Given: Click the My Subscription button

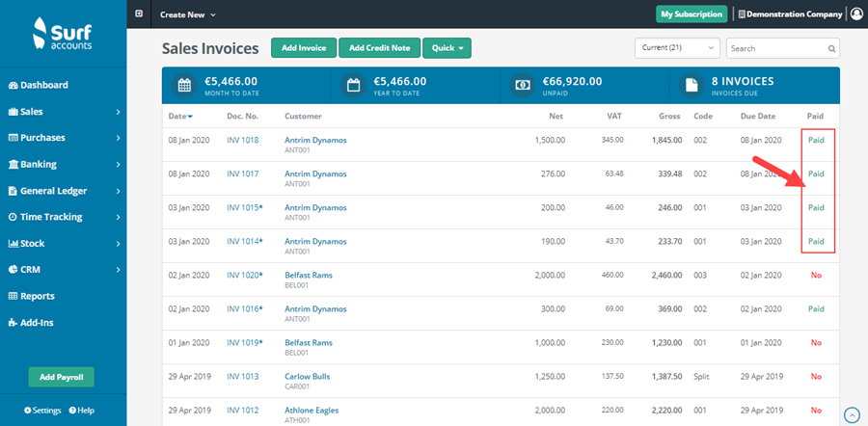Looking at the screenshot, I should tap(692, 14).
